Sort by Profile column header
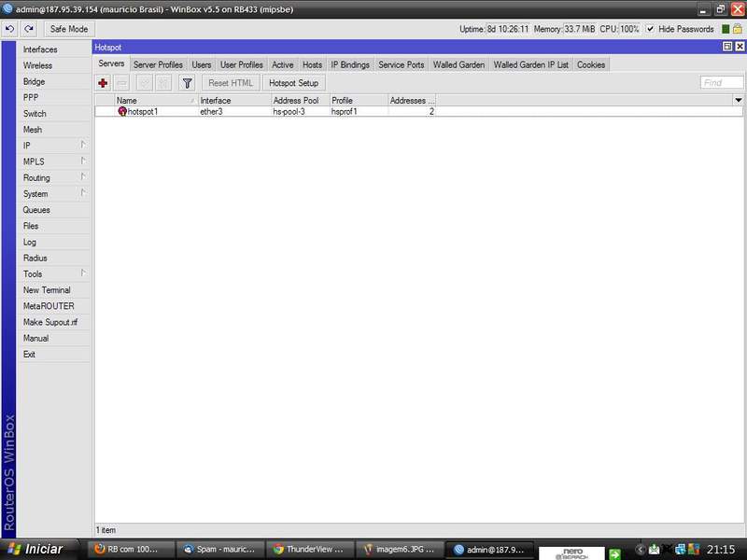The width and height of the screenshot is (747, 560). pos(359,101)
